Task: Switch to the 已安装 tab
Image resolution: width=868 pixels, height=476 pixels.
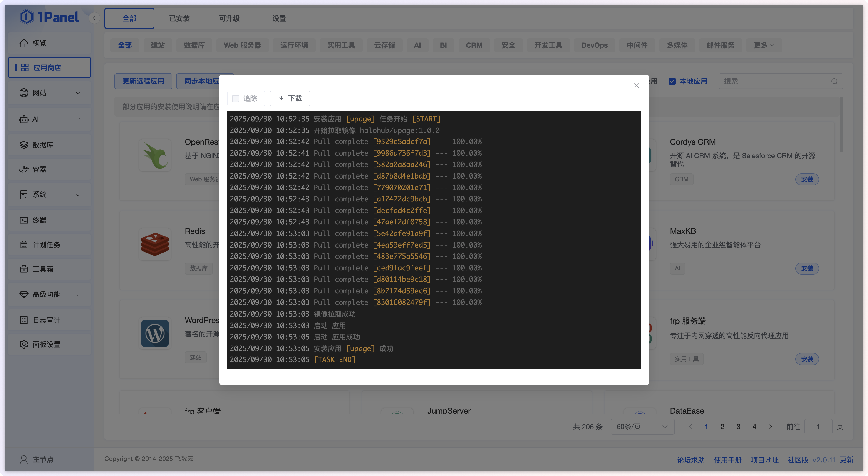Action: pyautogui.click(x=179, y=19)
